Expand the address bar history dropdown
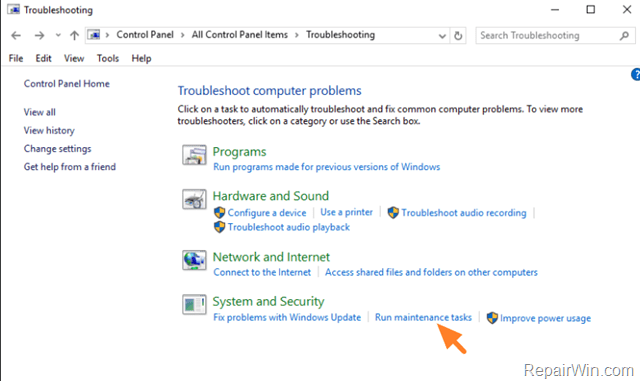This screenshot has width=640, height=381. pyautogui.click(x=442, y=36)
